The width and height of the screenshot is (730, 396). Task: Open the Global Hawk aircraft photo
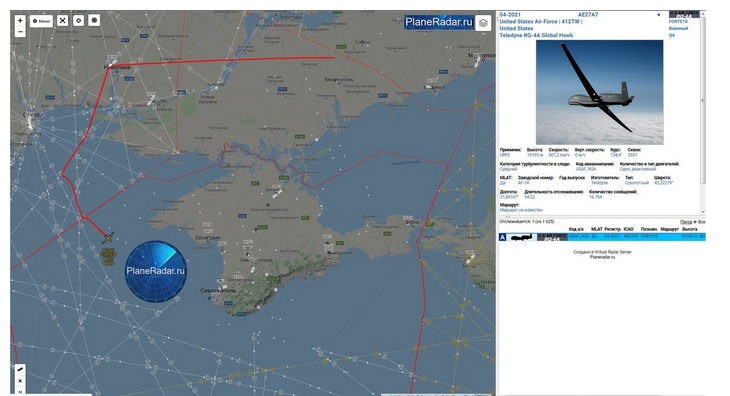(x=600, y=92)
